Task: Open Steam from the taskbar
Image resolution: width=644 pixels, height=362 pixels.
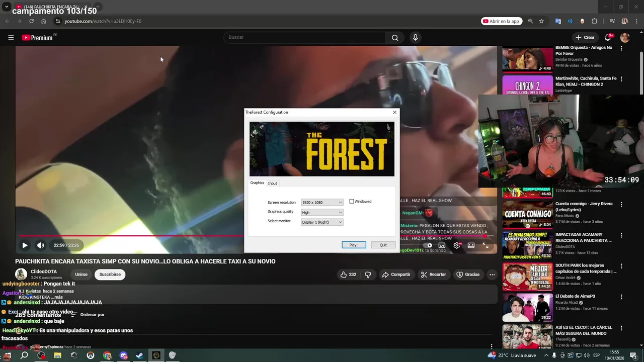Action: 139,355
